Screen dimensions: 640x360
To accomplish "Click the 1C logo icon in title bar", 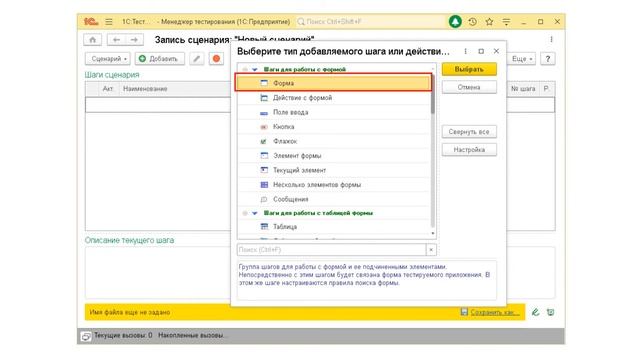I will coord(91,22).
